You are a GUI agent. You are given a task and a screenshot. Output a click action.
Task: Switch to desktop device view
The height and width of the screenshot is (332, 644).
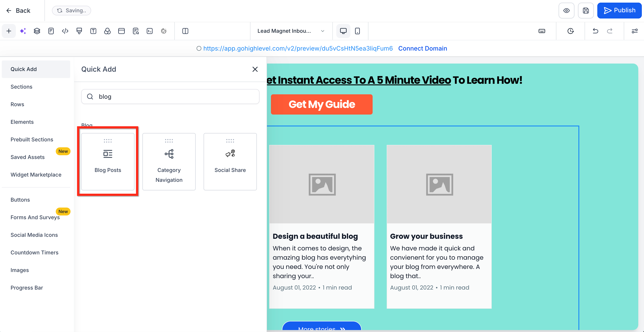(x=343, y=31)
